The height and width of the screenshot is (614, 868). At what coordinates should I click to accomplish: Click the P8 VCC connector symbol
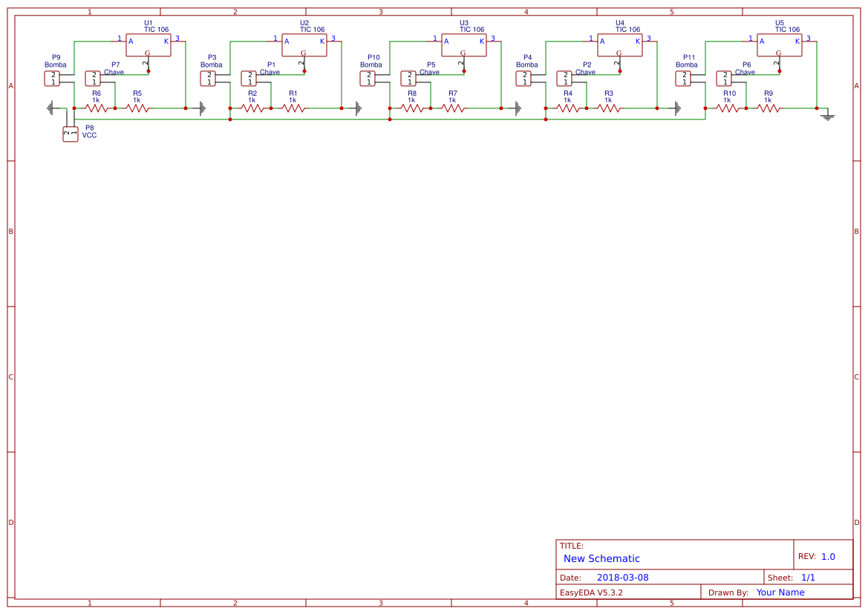click(x=69, y=132)
